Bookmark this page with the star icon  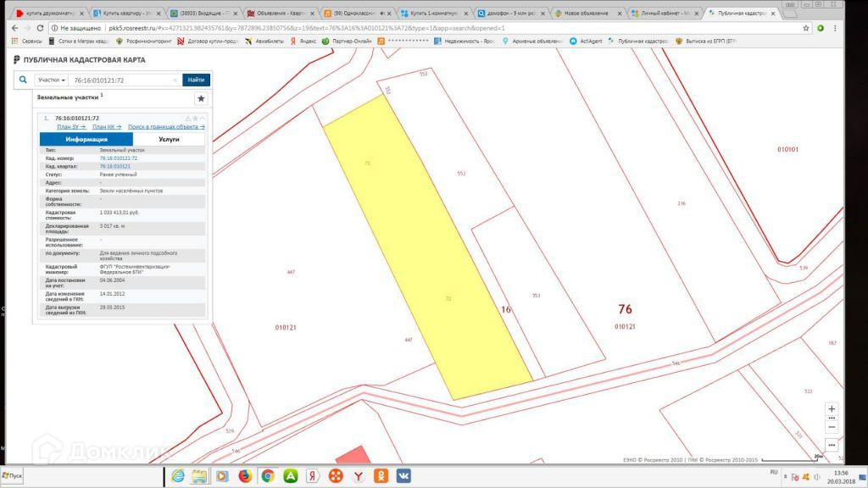tap(806, 28)
